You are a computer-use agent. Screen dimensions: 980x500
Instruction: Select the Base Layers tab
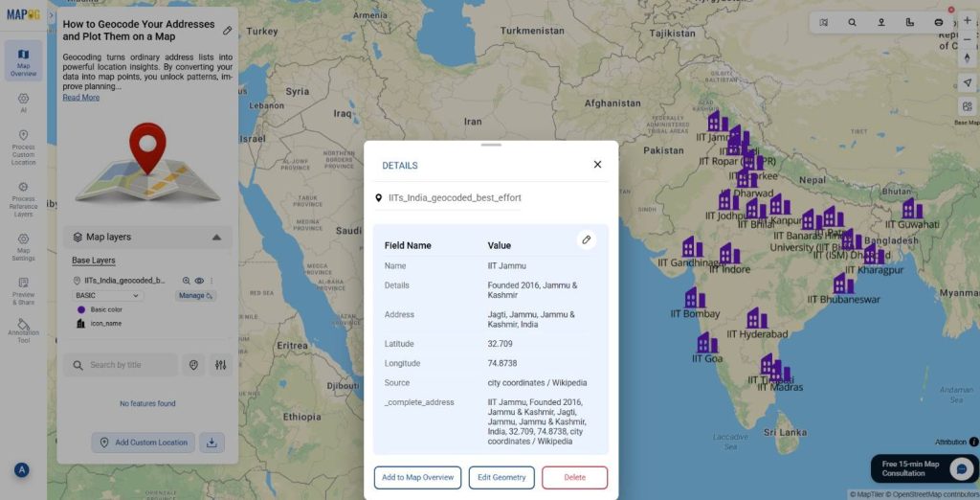tap(93, 261)
